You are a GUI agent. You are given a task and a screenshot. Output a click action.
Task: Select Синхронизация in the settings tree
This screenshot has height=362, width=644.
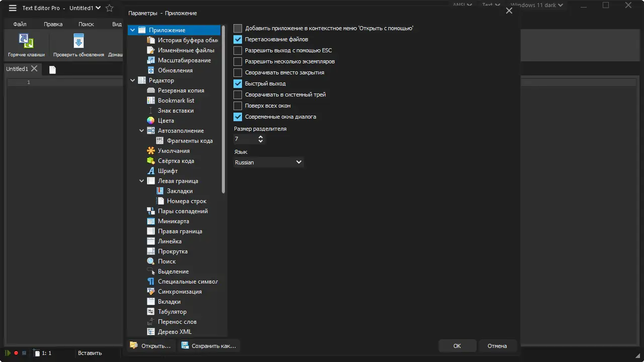click(180, 292)
